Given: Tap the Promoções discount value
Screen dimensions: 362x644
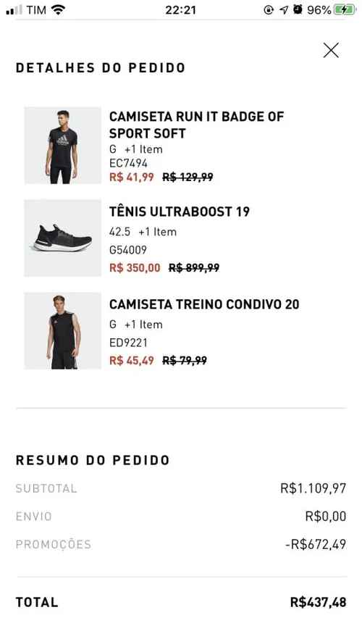Looking at the screenshot, I should (x=316, y=545).
